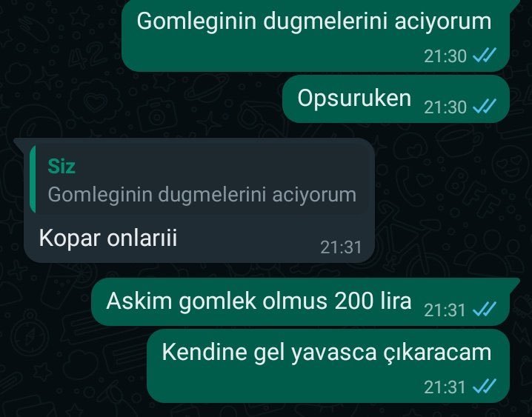
Task: Tap read ticks on top Gomleginin dugmelerini aciyorum bubble
Action: coord(485,55)
